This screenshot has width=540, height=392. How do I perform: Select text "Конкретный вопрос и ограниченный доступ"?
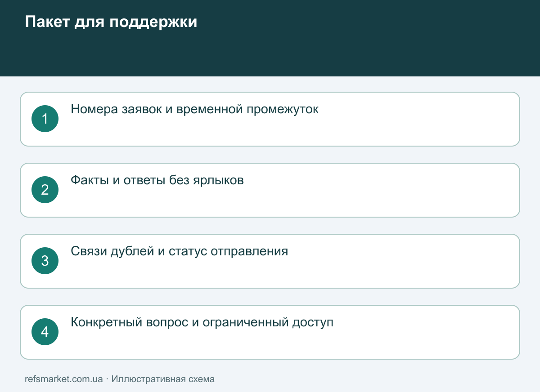click(202, 322)
